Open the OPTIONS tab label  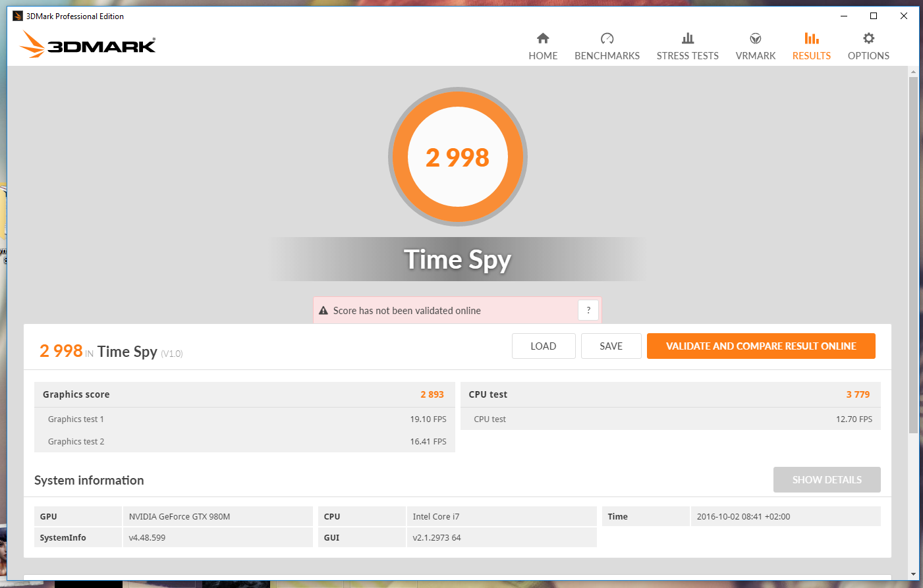tap(869, 56)
